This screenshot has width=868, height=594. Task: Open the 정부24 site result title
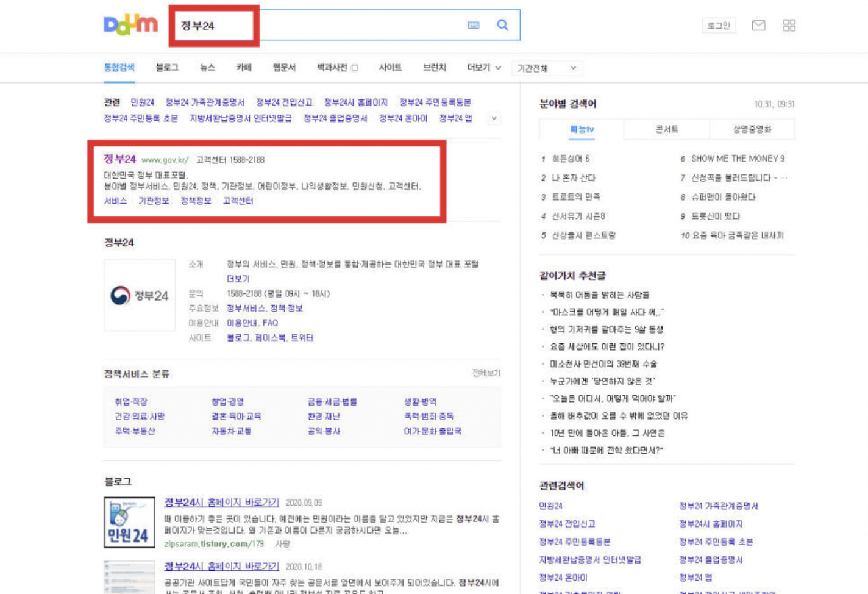tap(119, 159)
